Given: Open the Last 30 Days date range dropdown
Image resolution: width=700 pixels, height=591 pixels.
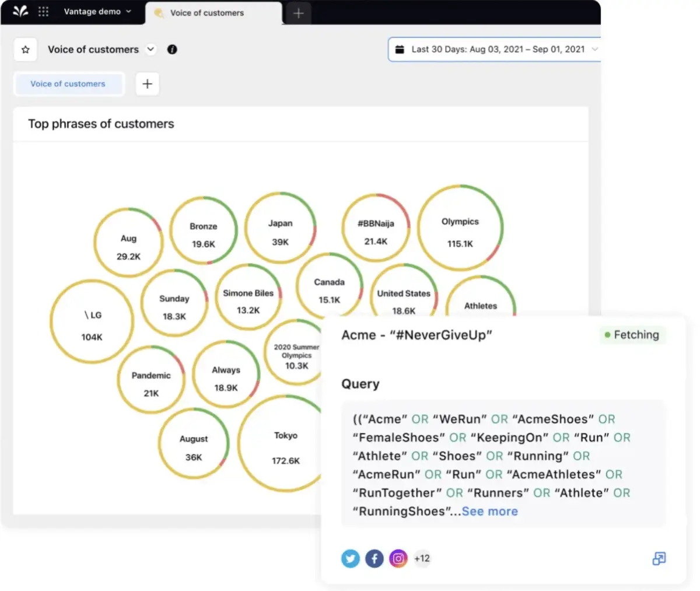Looking at the screenshot, I should point(595,49).
